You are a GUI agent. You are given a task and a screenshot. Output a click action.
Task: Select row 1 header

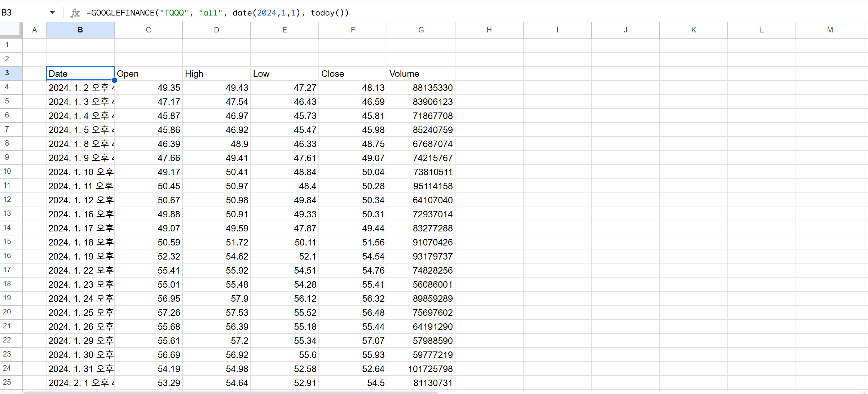pyautogui.click(x=11, y=45)
